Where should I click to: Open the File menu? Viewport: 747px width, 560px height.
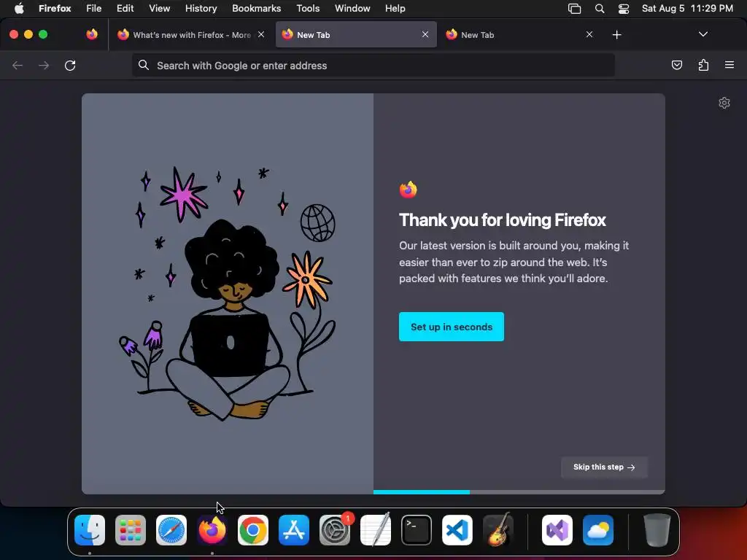click(94, 9)
